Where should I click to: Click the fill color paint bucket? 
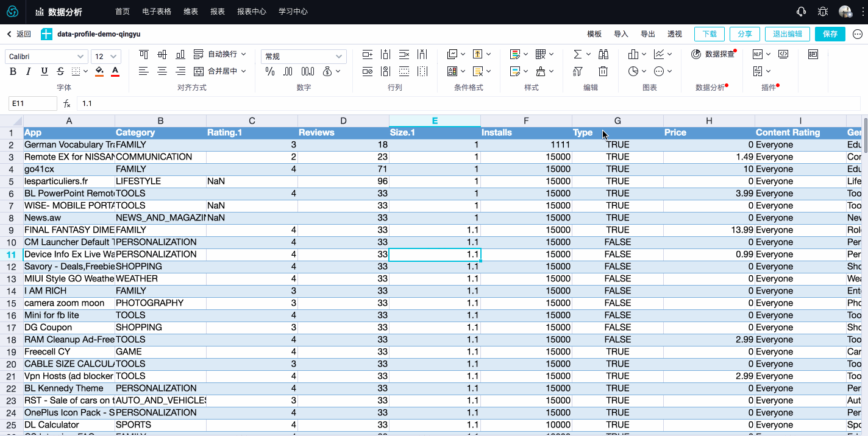tap(99, 71)
